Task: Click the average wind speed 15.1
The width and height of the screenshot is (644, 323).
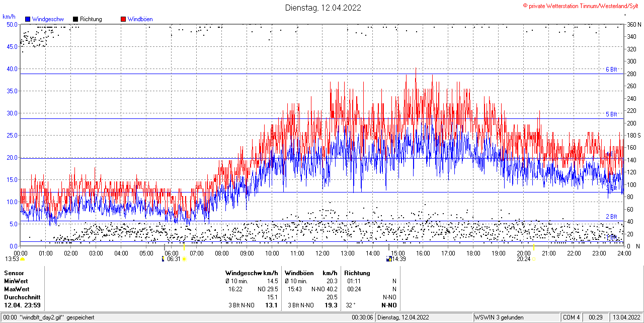Action: tap(273, 297)
